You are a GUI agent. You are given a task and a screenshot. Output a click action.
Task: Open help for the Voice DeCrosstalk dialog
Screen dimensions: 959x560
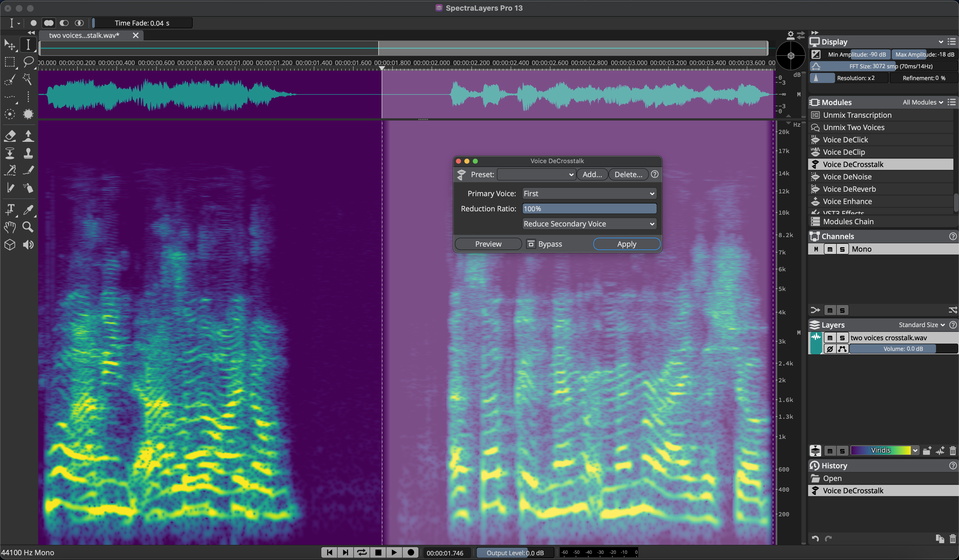click(654, 174)
